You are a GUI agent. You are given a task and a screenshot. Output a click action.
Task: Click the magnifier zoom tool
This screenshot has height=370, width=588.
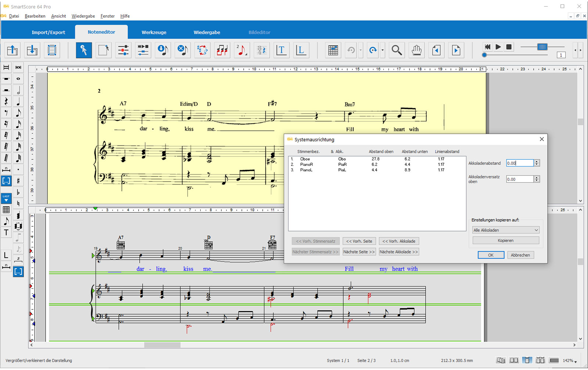397,50
